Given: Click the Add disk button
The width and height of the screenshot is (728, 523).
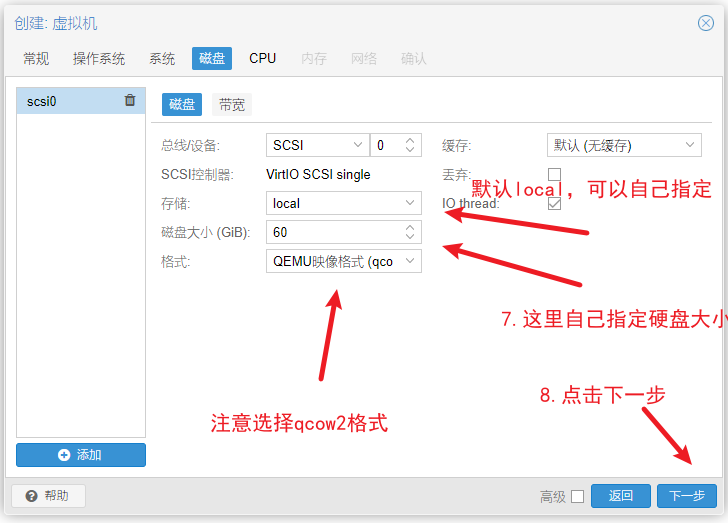Looking at the screenshot, I should coord(81,455).
